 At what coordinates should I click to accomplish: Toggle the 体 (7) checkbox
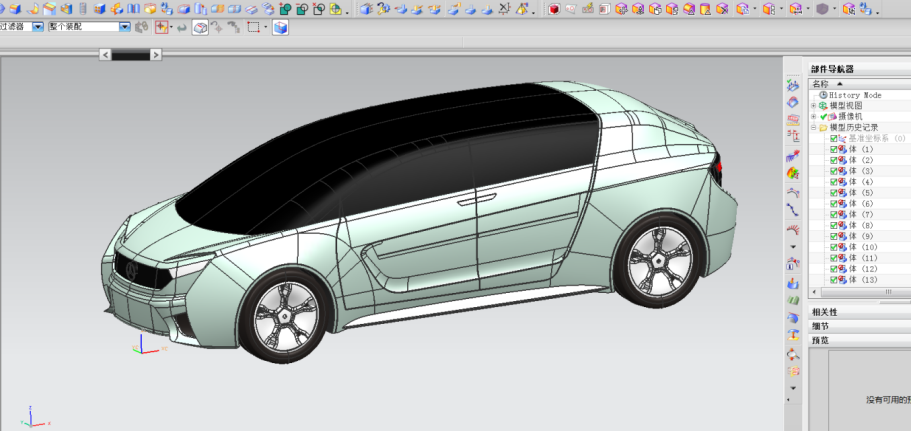[834, 215]
